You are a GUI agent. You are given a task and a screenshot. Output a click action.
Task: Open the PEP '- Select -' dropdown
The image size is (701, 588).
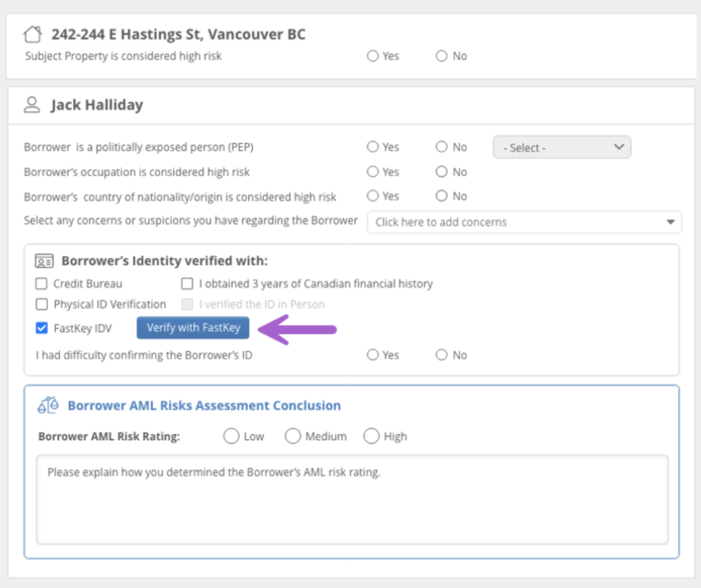[561, 147]
